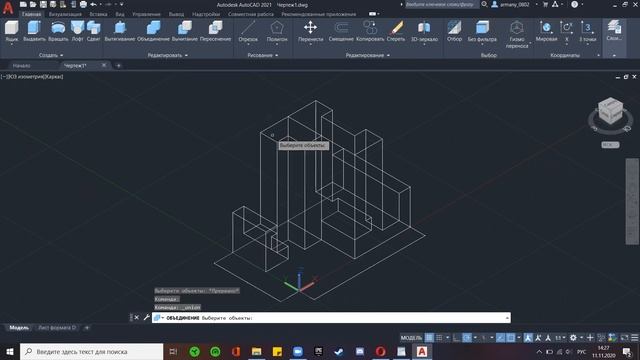Toggle polar tracking in status bar
Screen dimensions: 640x360
pos(467,338)
